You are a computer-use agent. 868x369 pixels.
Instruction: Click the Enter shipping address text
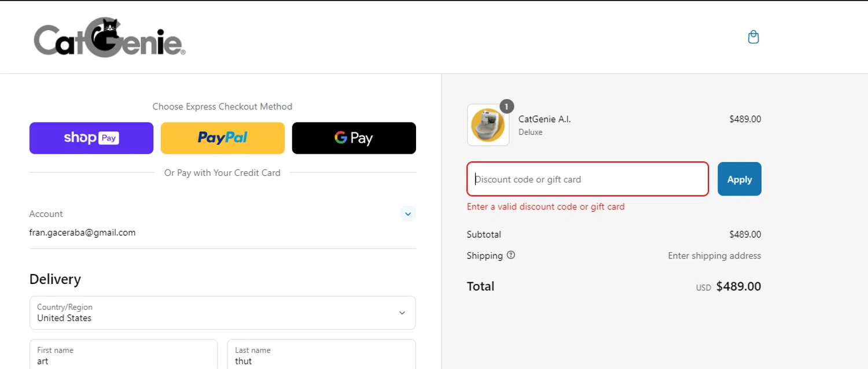[714, 256]
